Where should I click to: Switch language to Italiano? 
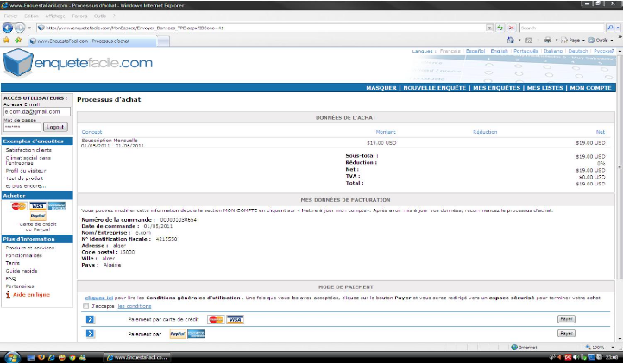[553, 51]
